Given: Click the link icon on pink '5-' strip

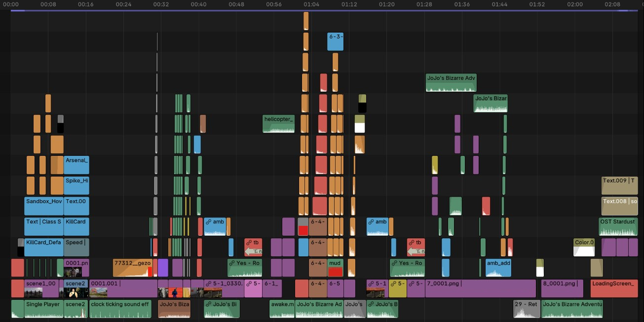Looking at the screenshot, I should [x=249, y=284].
